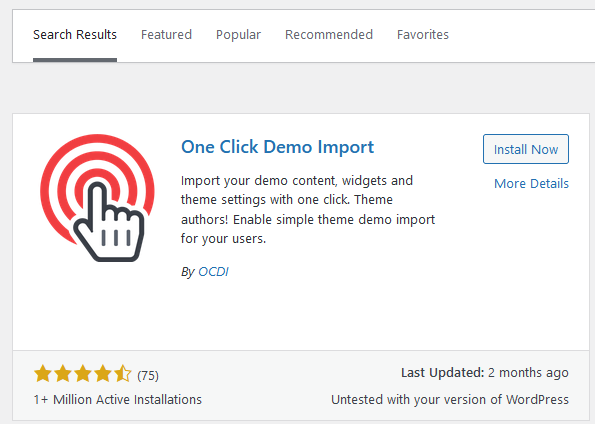Click the Install Now button
Image resolution: width=595 pixels, height=424 pixels.
coord(526,149)
